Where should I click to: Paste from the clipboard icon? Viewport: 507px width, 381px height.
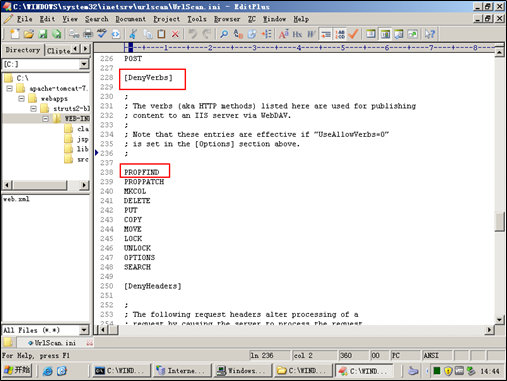coord(161,34)
